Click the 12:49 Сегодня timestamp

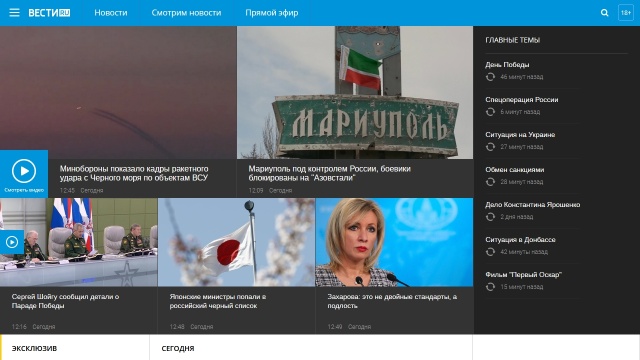(349, 327)
